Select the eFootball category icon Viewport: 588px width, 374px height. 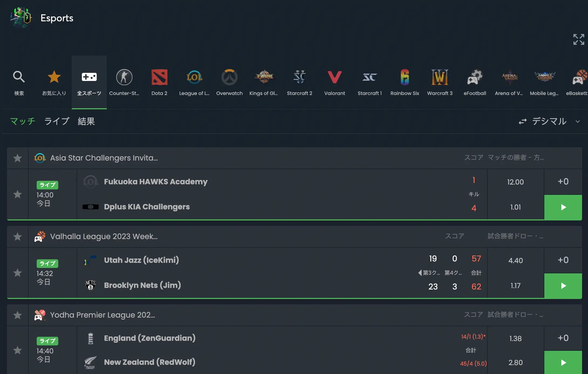[x=475, y=77]
